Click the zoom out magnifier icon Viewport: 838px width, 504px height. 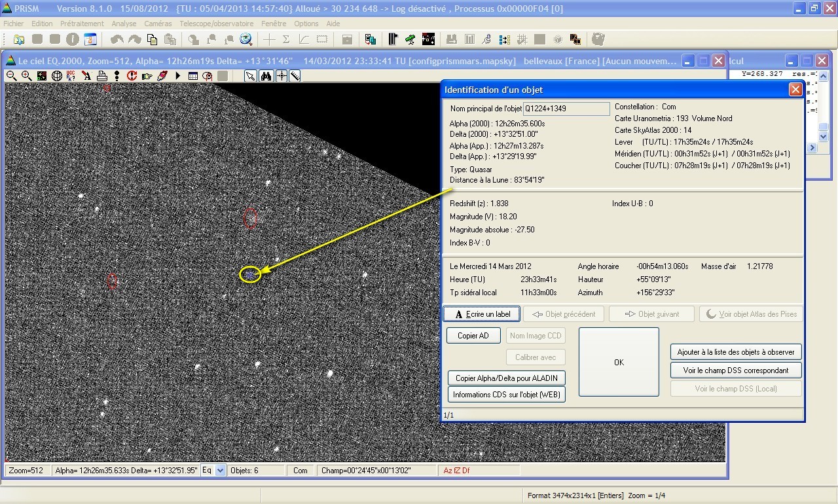tap(11, 76)
